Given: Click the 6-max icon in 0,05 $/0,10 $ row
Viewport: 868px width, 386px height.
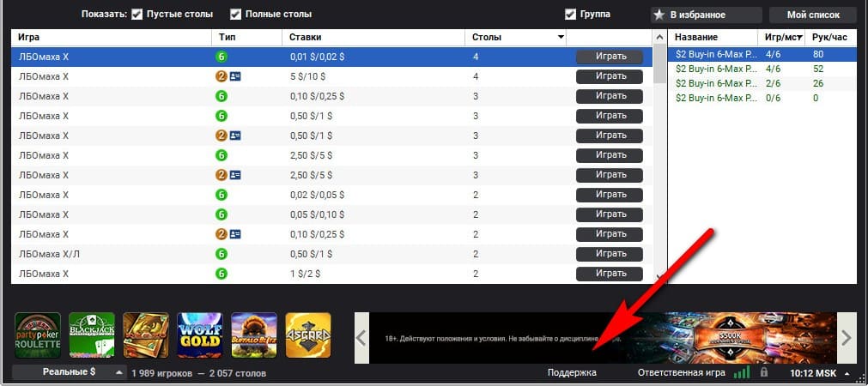Looking at the screenshot, I should pyautogui.click(x=222, y=214).
